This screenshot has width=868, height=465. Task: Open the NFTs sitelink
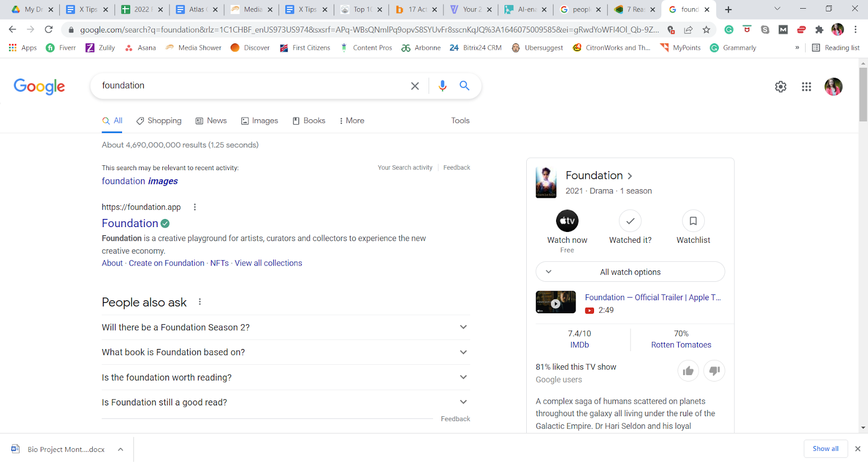tap(220, 263)
